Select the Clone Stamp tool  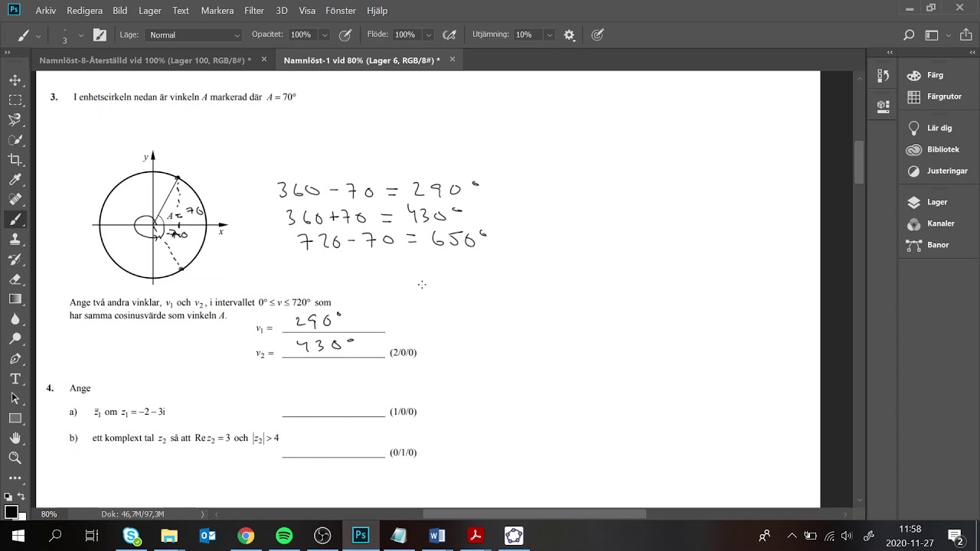15,240
